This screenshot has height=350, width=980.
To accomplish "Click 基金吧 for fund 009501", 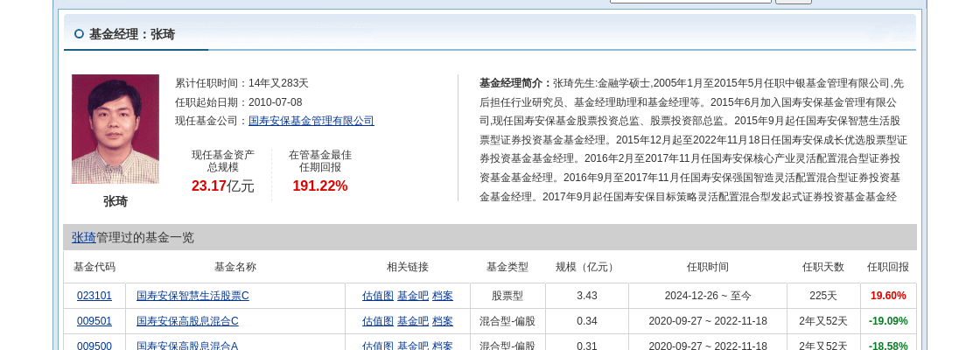I will coord(412,321).
